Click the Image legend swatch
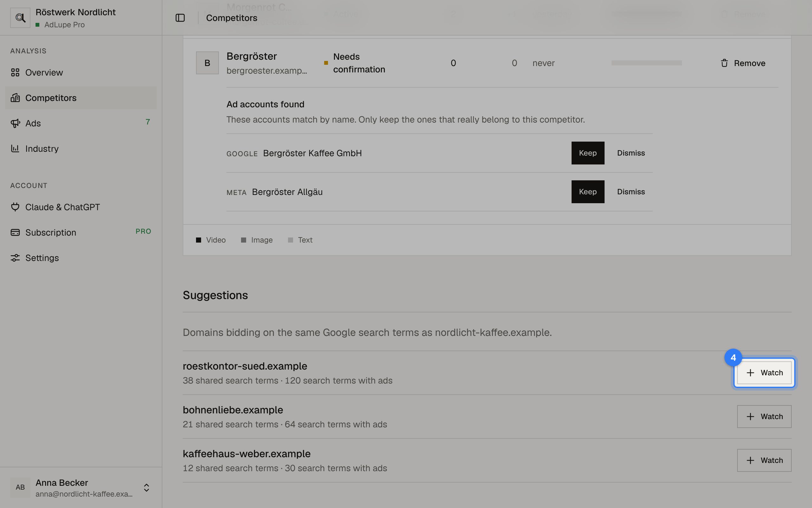The height and width of the screenshot is (508, 812). [x=244, y=240]
